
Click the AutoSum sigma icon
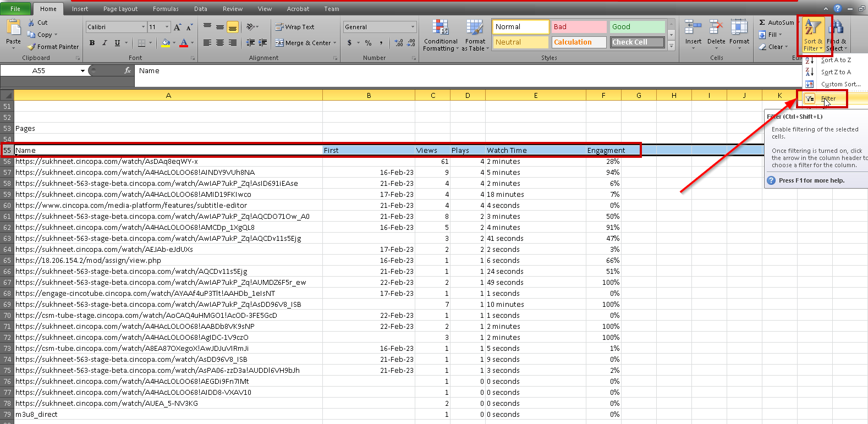click(x=762, y=23)
